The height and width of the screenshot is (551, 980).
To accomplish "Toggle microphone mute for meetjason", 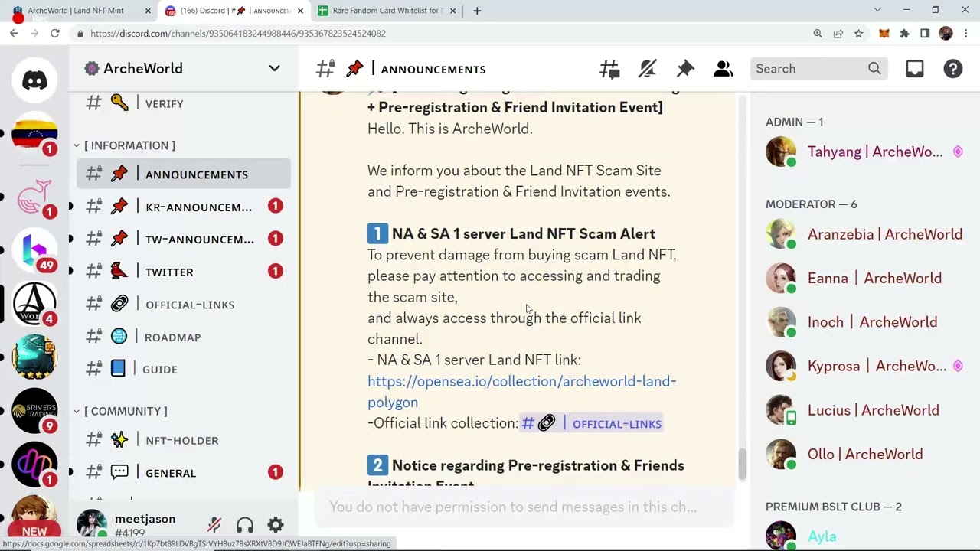I will 214,525.
